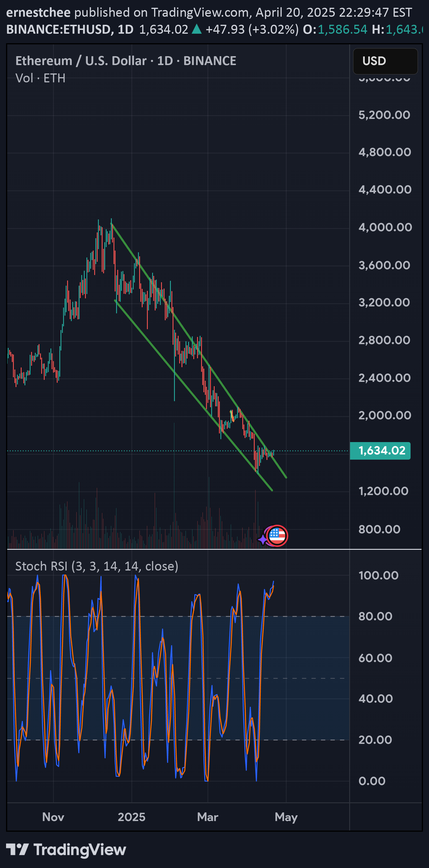Click the 800.00 price axis label

tap(379, 529)
